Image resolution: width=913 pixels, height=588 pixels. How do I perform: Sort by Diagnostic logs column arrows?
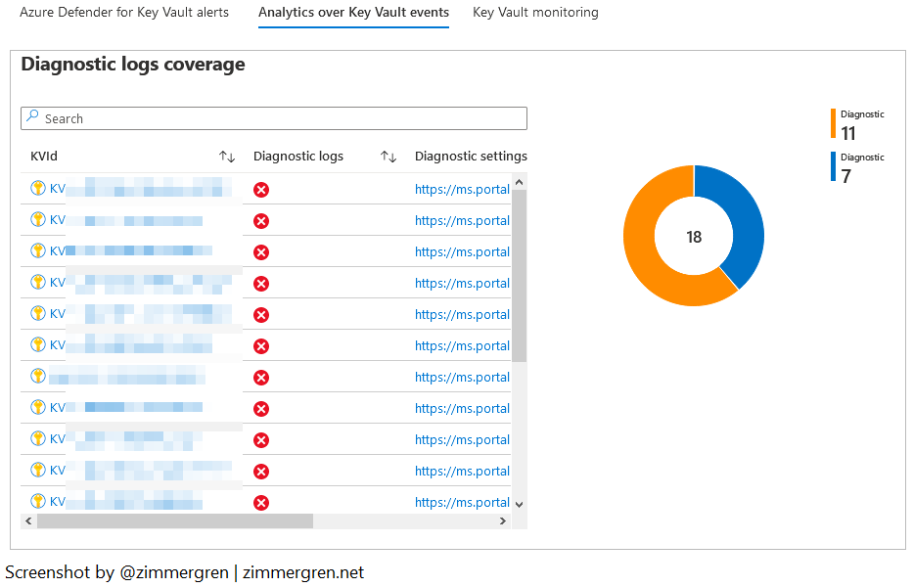tap(388, 157)
